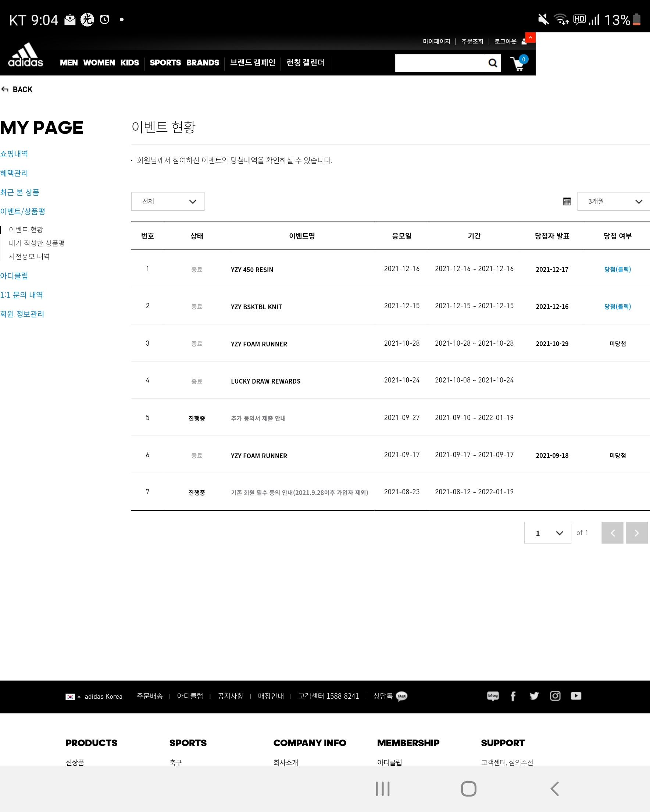Open the Facebook icon in footer

coord(513,696)
